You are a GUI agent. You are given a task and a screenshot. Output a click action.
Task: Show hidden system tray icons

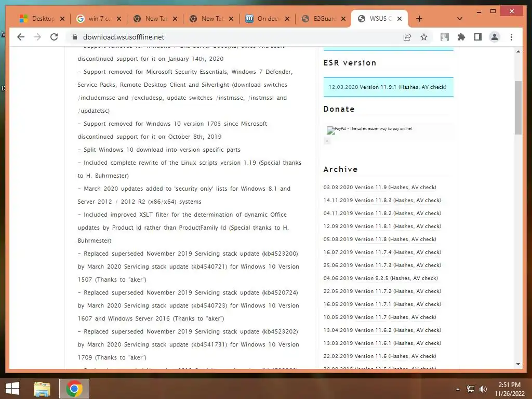(458, 389)
